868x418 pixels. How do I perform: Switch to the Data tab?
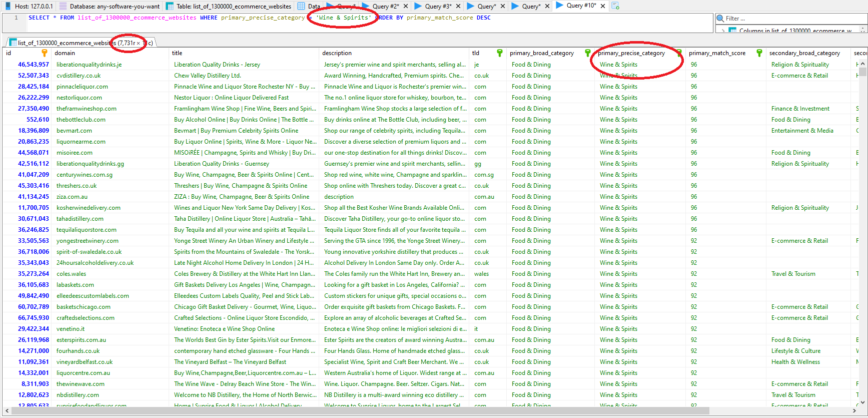click(309, 6)
